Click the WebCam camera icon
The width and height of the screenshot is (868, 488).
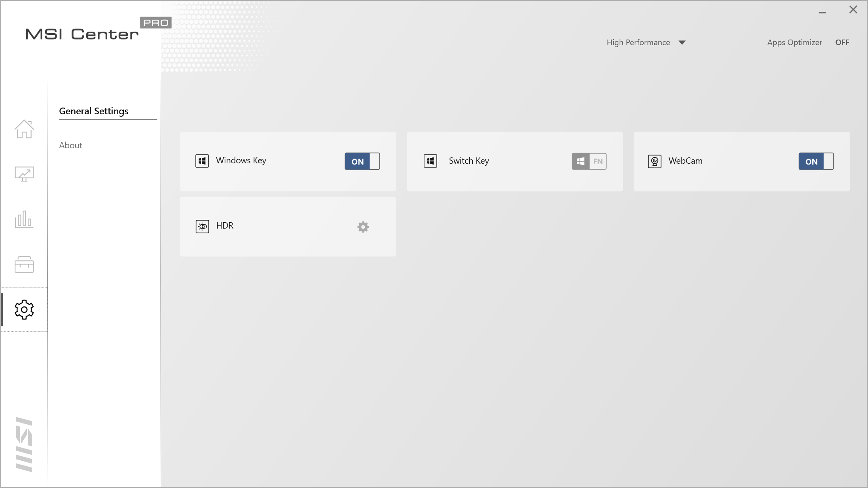654,161
